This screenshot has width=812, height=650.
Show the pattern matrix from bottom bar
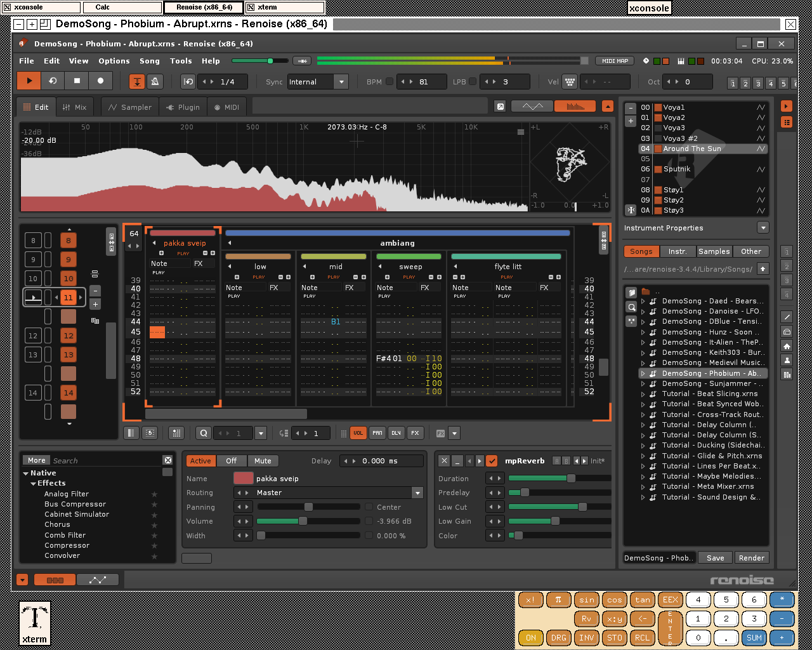click(x=55, y=580)
